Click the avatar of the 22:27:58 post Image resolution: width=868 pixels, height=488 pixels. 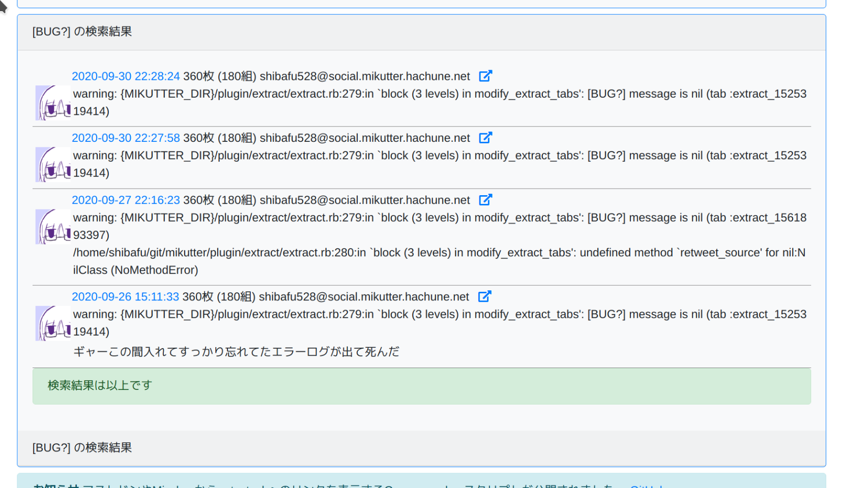(x=53, y=164)
